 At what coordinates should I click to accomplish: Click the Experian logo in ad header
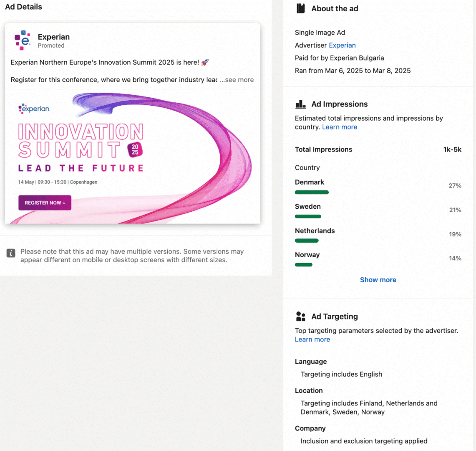[23, 40]
